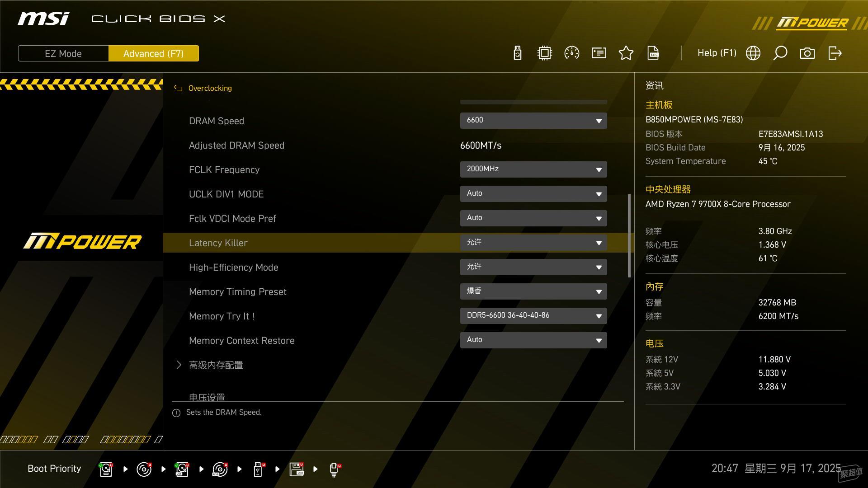This screenshot has width=868, height=488.
Task: Click BIOS version E7E83AMSI.1A13 value
Action: (x=791, y=134)
